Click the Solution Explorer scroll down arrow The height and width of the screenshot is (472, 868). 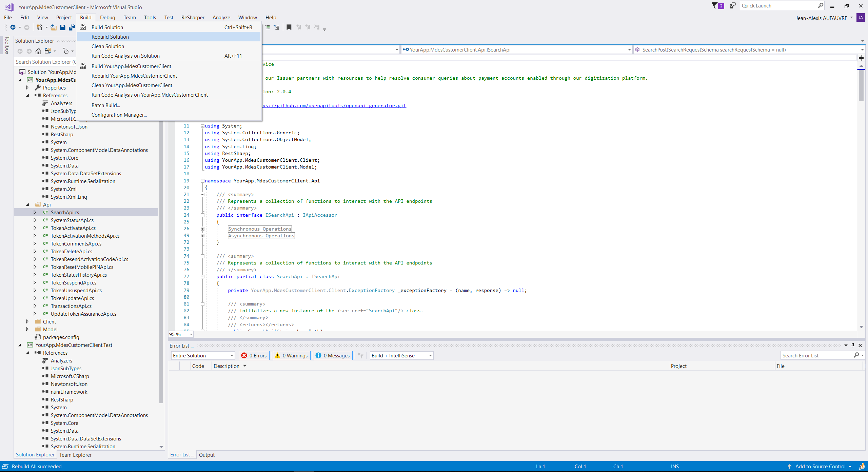point(161,447)
